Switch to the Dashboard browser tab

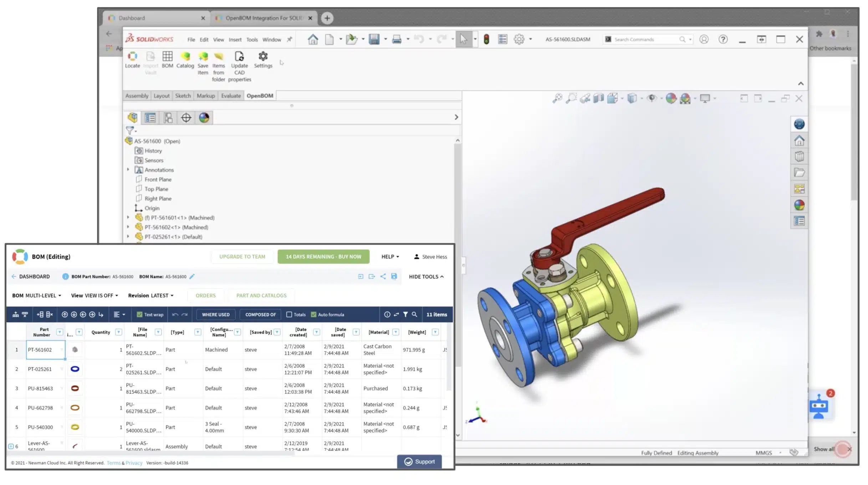click(157, 18)
